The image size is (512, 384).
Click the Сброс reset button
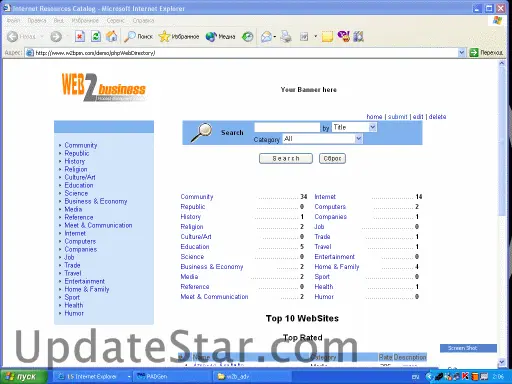coord(332,158)
